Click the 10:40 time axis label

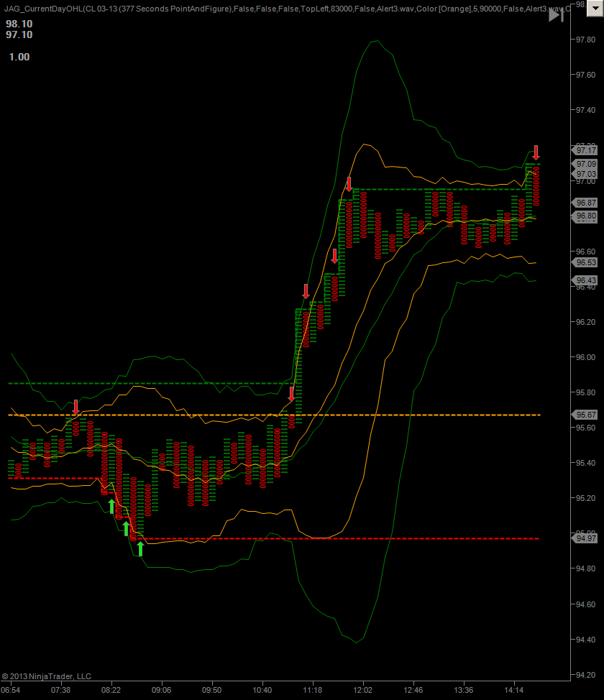[x=262, y=690]
